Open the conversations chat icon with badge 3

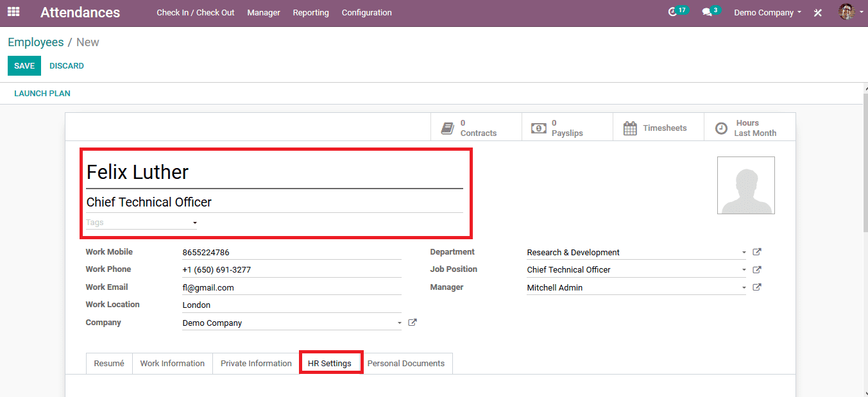pyautogui.click(x=706, y=12)
